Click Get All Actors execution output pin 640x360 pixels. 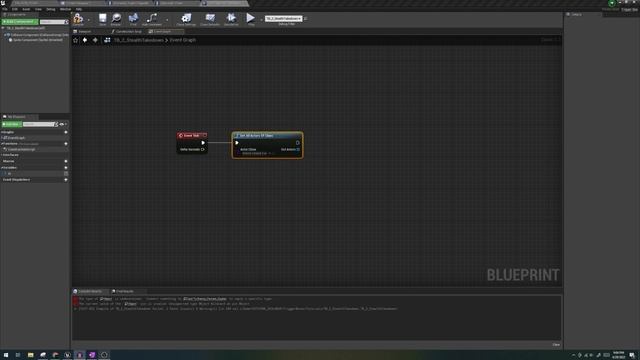pyautogui.click(x=298, y=143)
